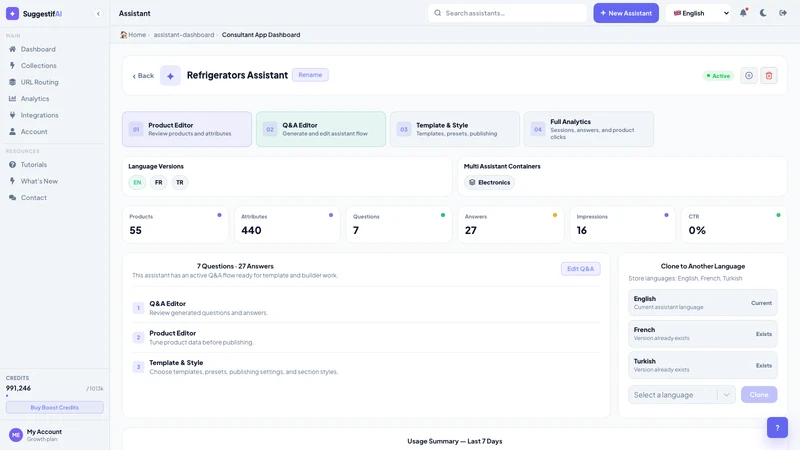Open Q&A Editor list row 1
The image size is (800, 450).
[366, 308]
